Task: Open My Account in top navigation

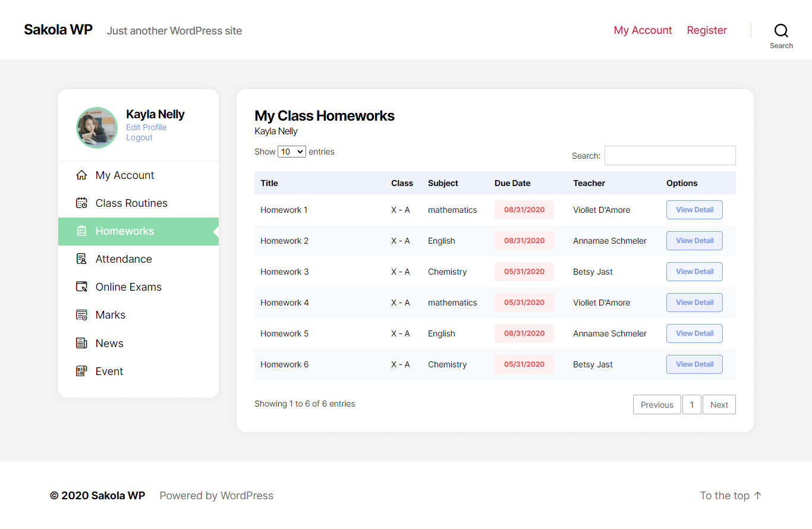Action: pos(643,30)
